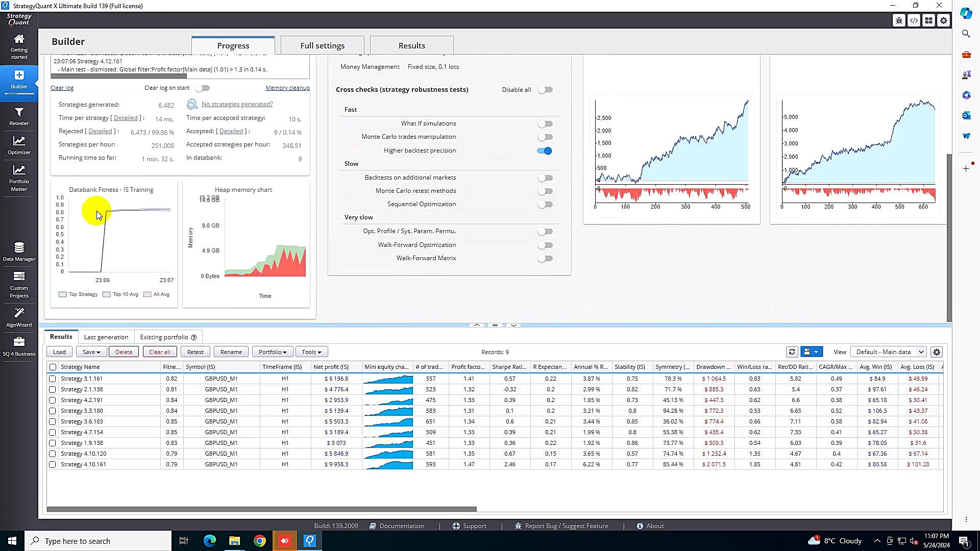Image resolution: width=980 pixels, height=551 pixels.
Task: Click the Load button
Action: point(59,352)
